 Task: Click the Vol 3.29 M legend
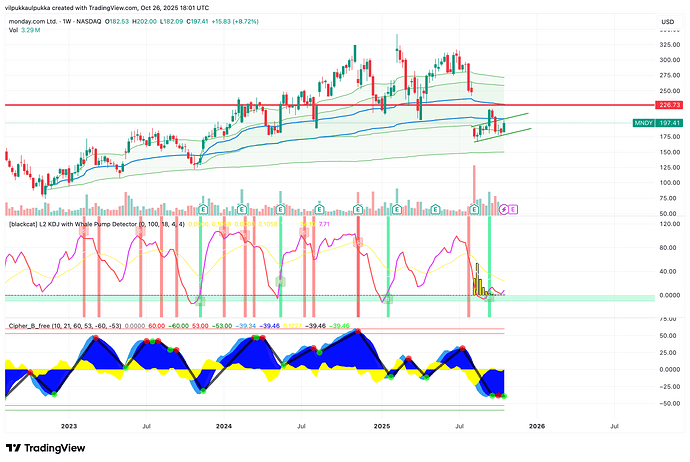coord(25,30)
